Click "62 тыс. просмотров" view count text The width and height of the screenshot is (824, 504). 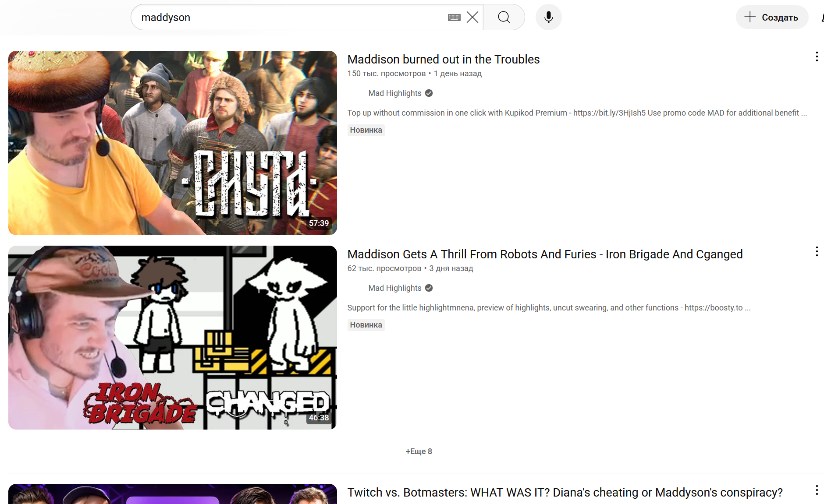[x=384, y=268]
